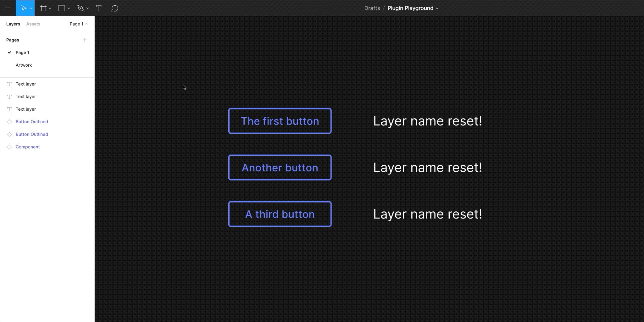
Task: Expand Frame tool dropdown arrow
Action: coord(50,8)
